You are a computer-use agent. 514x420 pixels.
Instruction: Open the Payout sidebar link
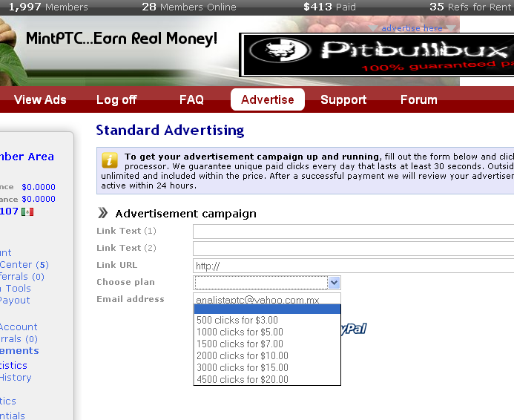15,301
